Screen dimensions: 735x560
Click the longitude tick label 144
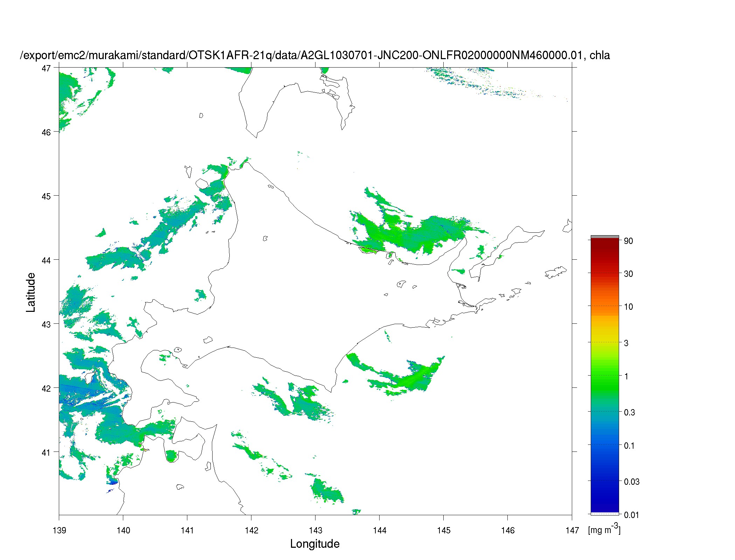(x=380, y=530)
